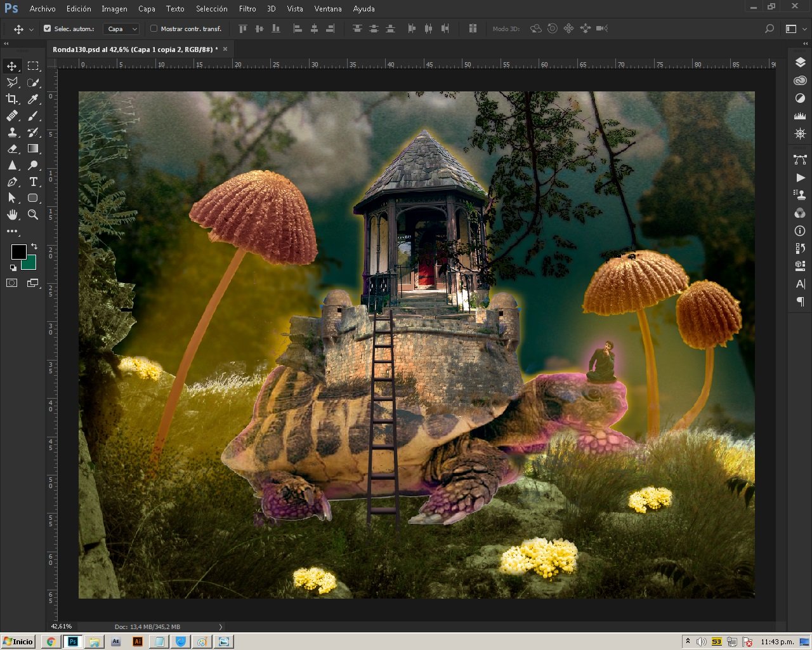
Task: Click the black foreground color swatch
Action: pyautogui.click(x=18, y=252)
